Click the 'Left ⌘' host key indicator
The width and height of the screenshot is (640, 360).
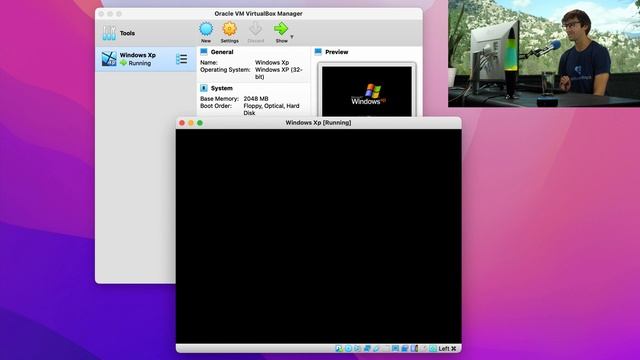[x=447, y=348]
